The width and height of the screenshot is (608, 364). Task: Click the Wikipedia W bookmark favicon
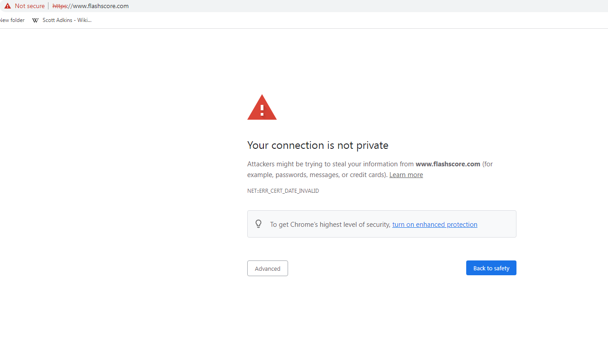[35, 20]
